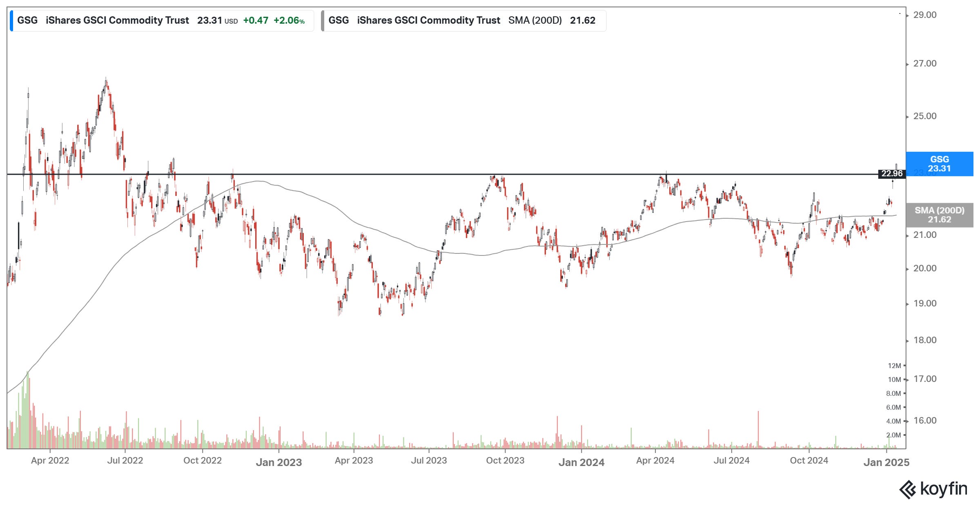Click the +2.06% percent change value
Viewport: 980px width, 506px height.
click(x=289, y=20)
